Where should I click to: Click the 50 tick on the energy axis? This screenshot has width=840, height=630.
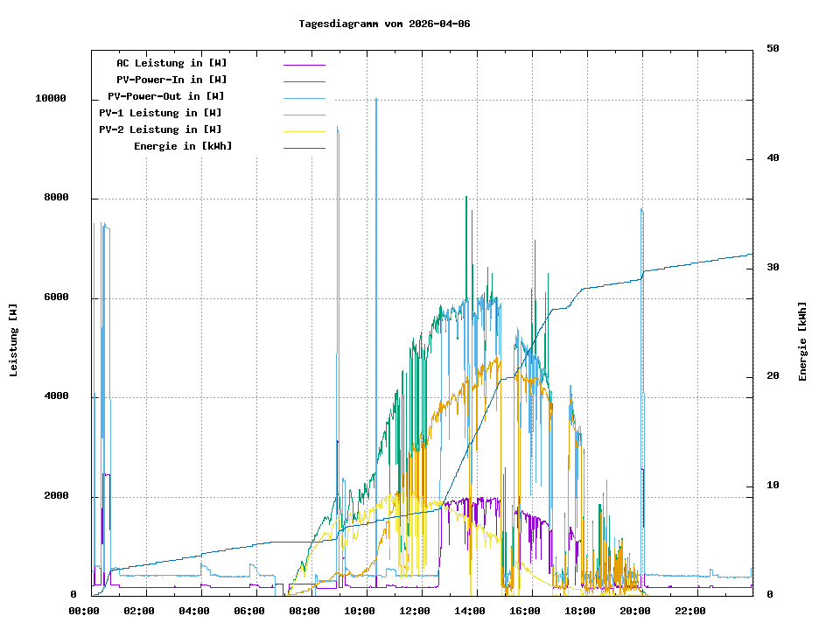773,49
